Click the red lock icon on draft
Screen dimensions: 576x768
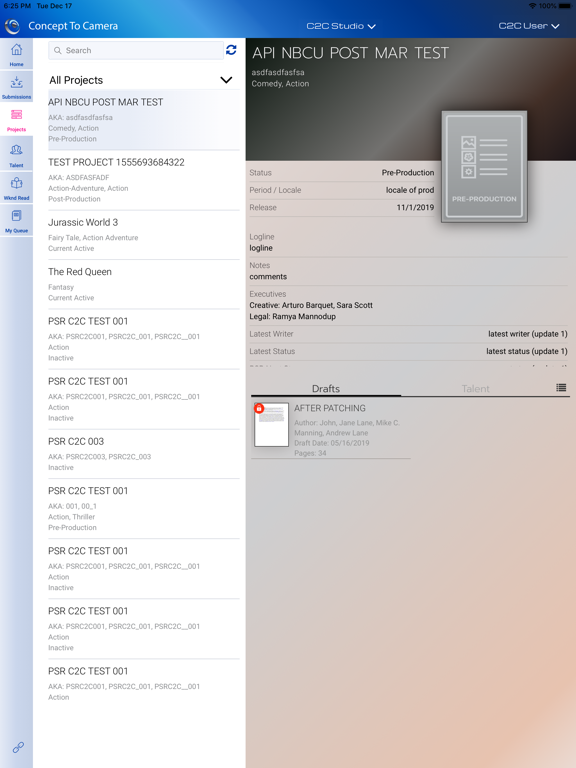259,408
